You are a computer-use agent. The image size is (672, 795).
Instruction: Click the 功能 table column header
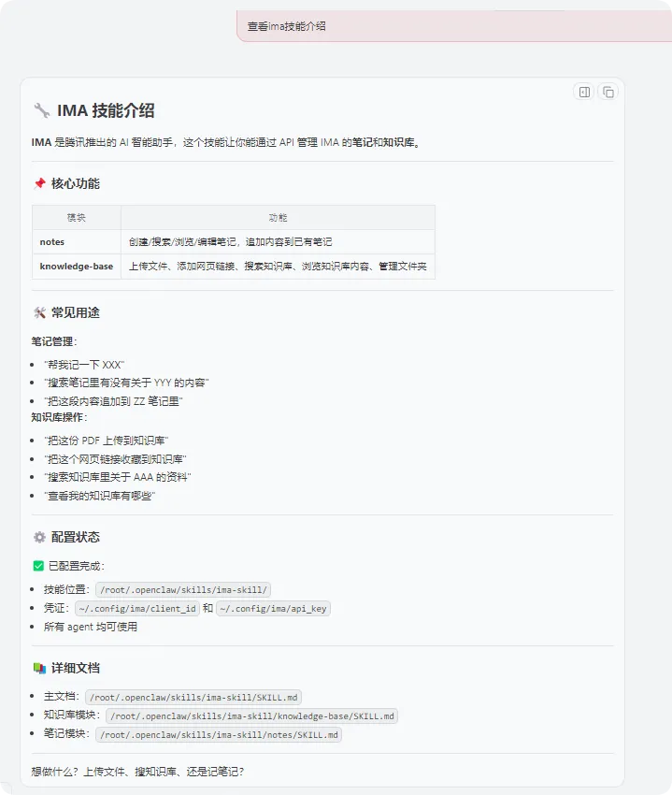click(278, 218)
